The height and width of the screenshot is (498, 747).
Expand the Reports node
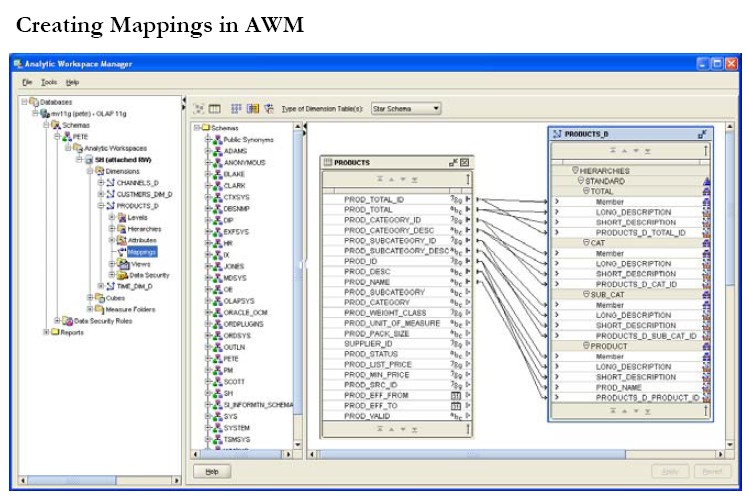pos(45,332)
